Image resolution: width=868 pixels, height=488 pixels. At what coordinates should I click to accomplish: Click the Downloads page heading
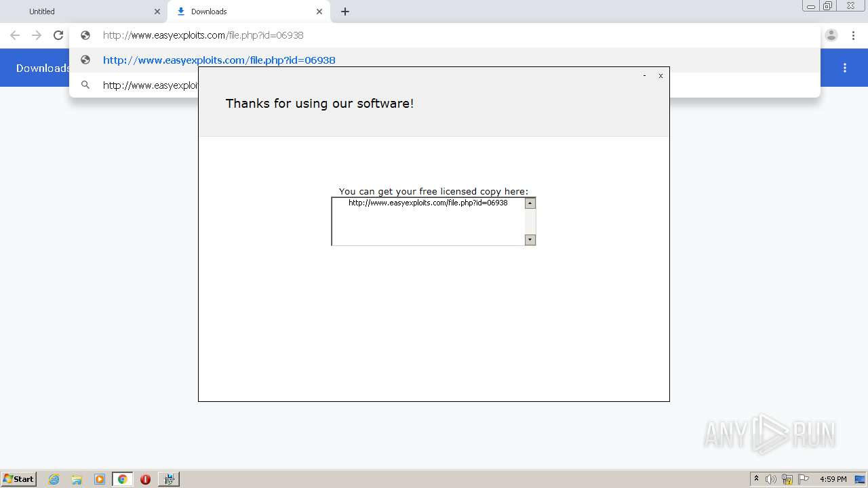42,68
